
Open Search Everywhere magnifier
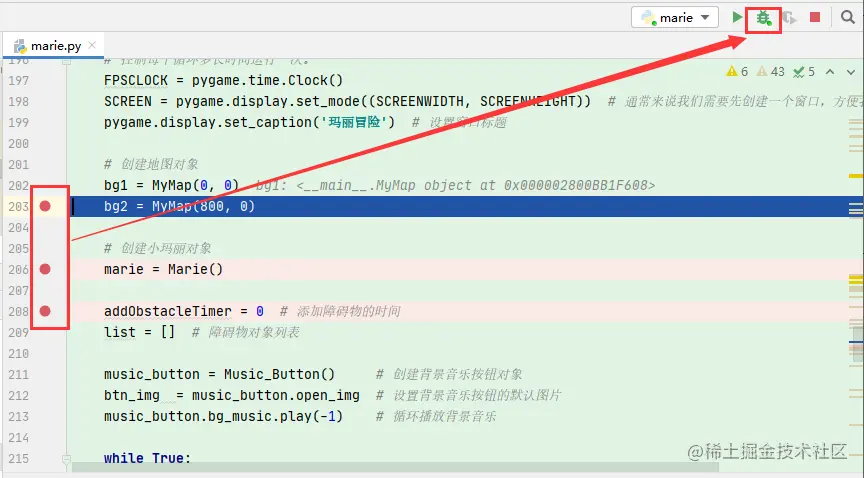tap(847, 17)
